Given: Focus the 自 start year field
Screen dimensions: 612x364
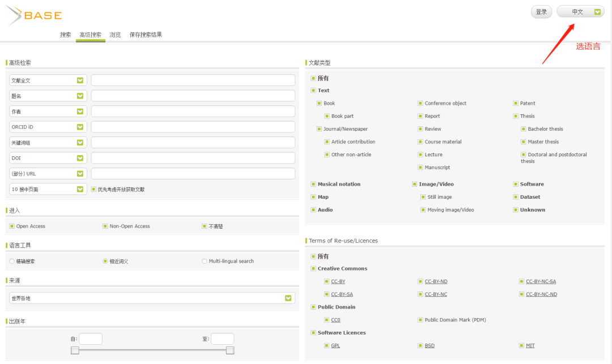Looking at the screenshot, I should click(x=91, y=339).
